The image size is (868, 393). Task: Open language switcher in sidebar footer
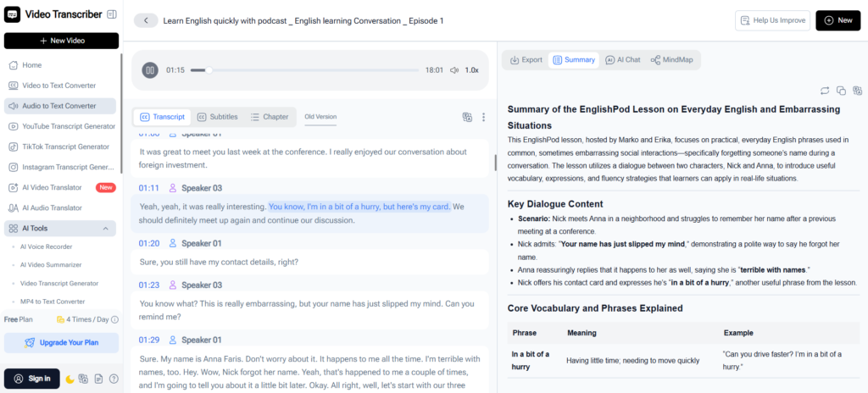click(x=84, y=379)
